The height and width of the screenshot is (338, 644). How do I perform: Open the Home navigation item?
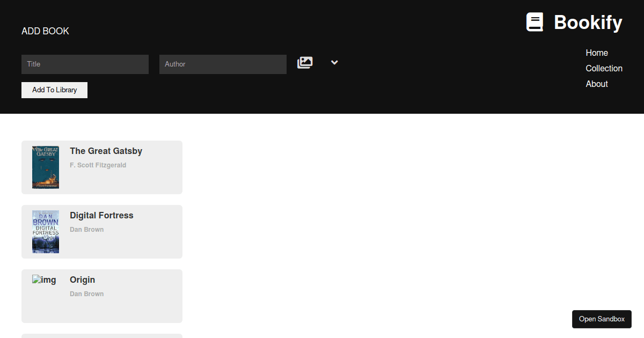tap(597, 53)
